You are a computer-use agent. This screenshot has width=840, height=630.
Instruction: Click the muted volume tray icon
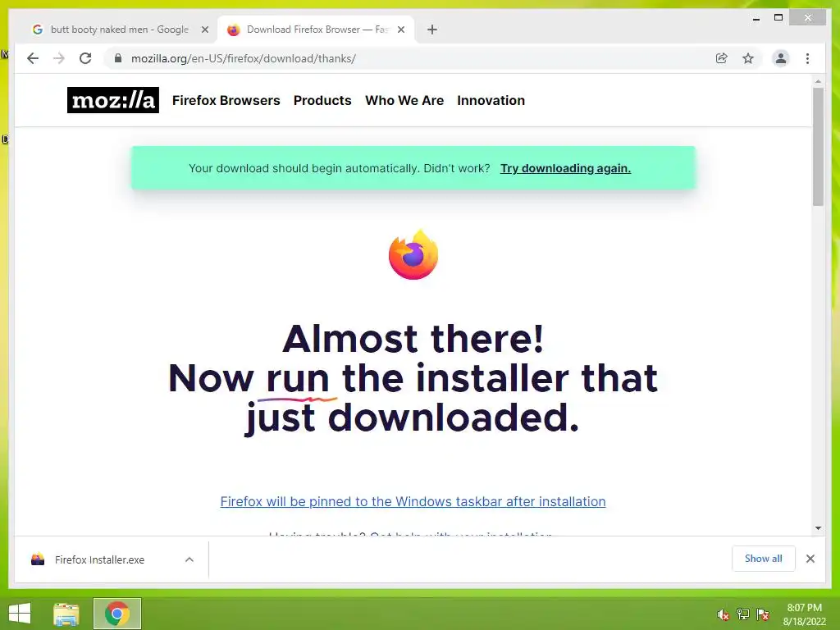pyautogui.click(x=723, y=614)
